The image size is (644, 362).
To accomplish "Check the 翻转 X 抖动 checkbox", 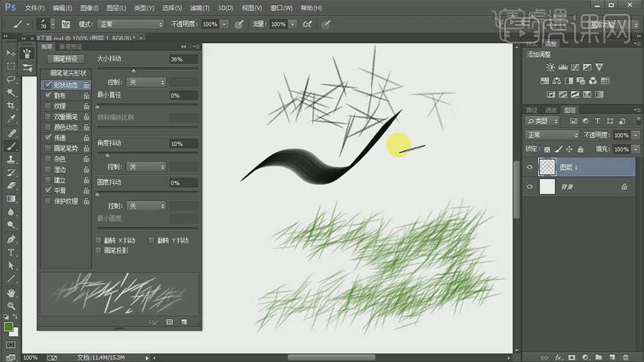I will point(99,240).
